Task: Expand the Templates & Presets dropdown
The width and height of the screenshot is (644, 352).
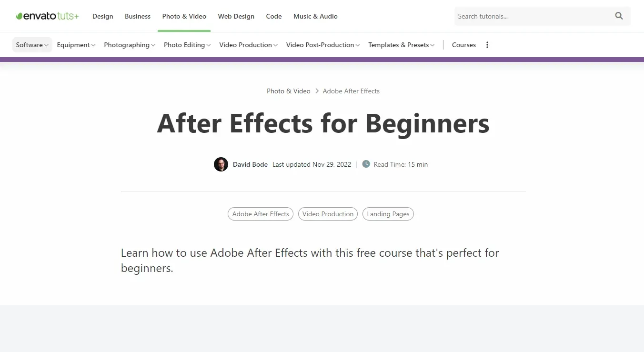Action: [x=402, y=45]
